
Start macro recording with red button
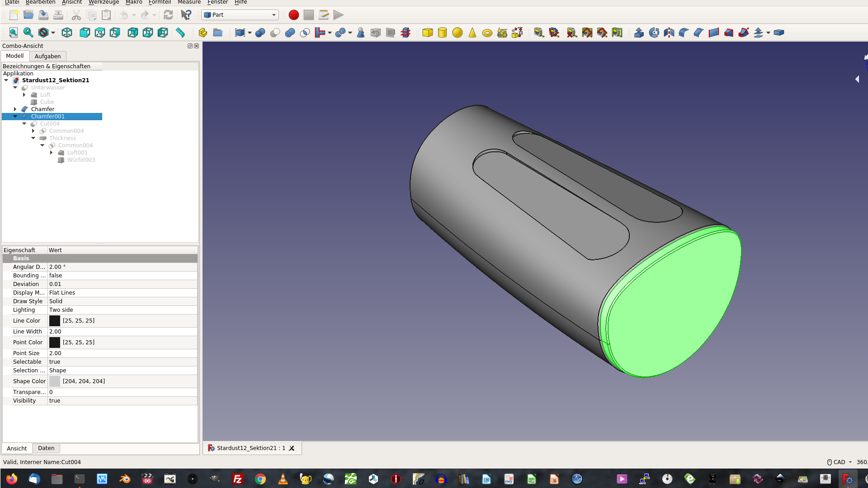tap(293, 15)
